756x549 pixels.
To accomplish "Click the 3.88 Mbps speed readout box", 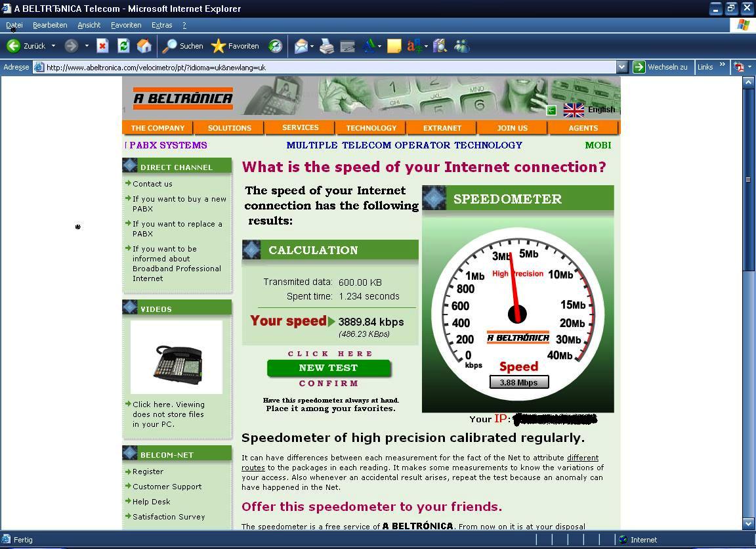I will click(519, 382).
